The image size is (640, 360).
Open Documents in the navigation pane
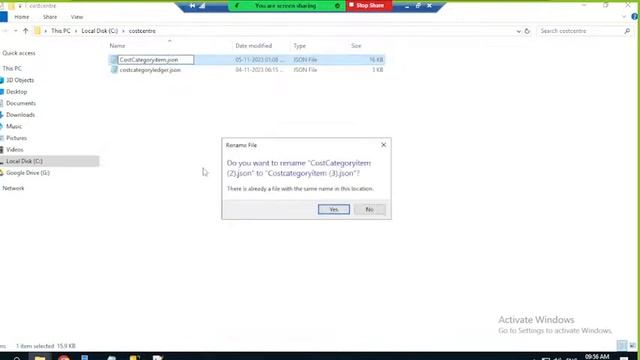tap(21, 103)
